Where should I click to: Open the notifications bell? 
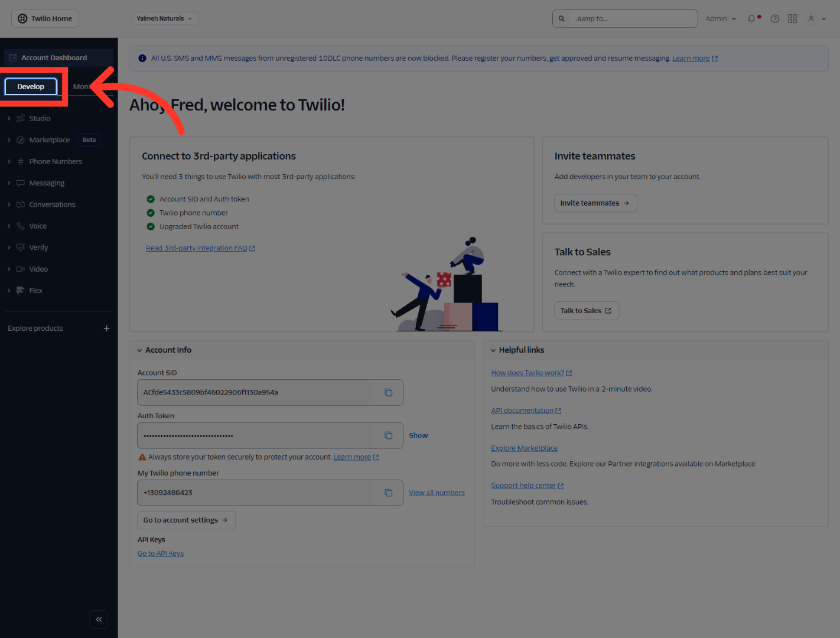pyautogui.click(x=751, y=18)
